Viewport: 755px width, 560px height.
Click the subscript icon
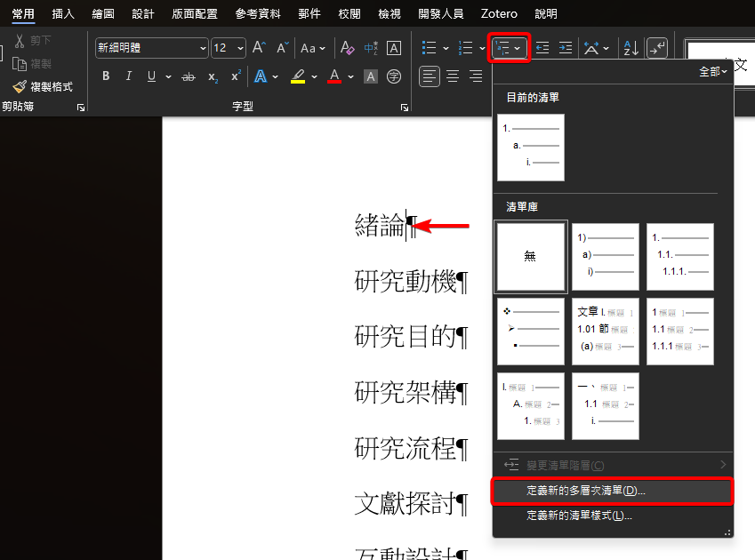pos(213,77)
